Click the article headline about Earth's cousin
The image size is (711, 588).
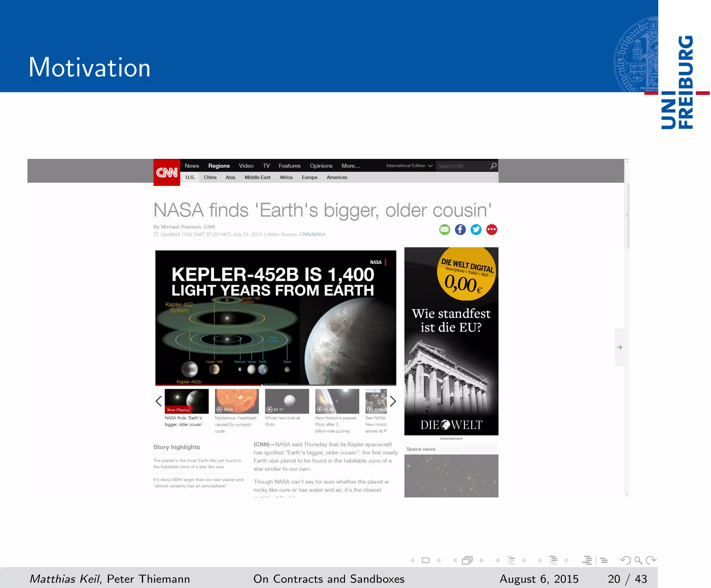tap(322, 210)
